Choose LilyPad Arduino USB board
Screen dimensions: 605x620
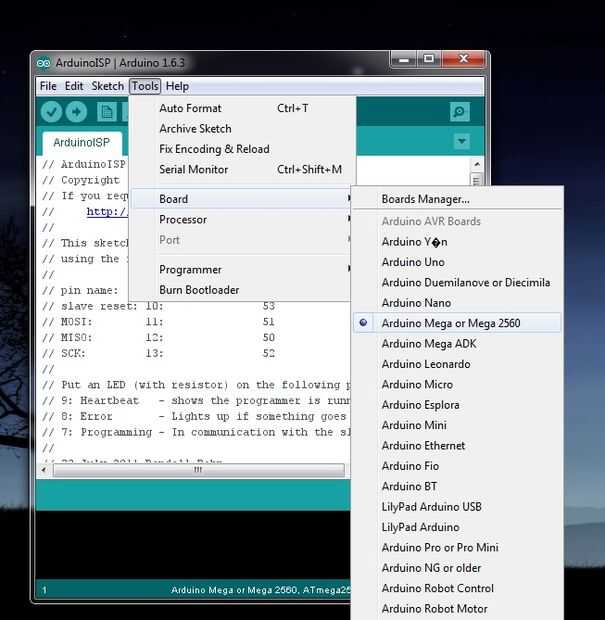(x=457, y=507)
